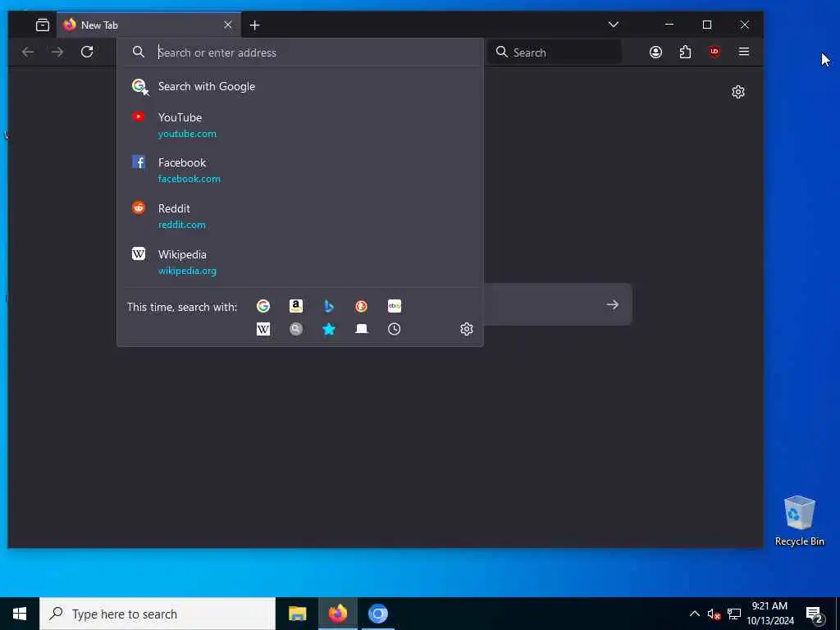Select Reddit suggestion row
The height and width of the screenshot is (630, 840).
click(300, 216)
